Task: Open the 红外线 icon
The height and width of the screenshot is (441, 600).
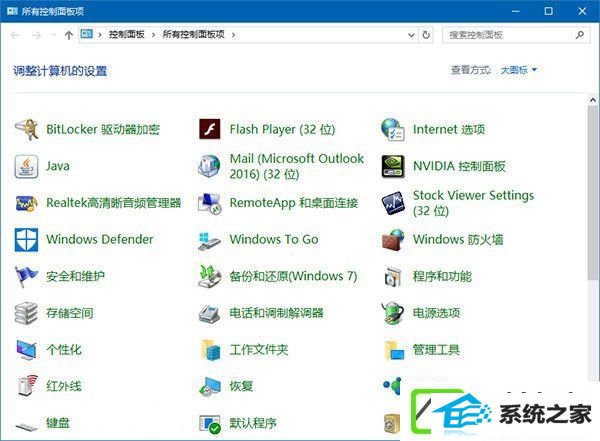Action: pyautogui.click(x=26, y=386)
